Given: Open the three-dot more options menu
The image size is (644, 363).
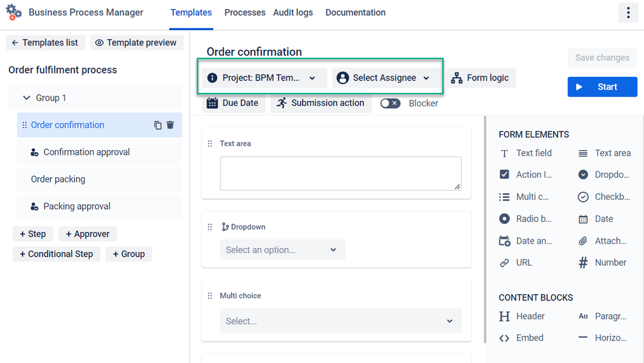Looking at the screenshot, I should pyautogui.click(x=628, y=13).
